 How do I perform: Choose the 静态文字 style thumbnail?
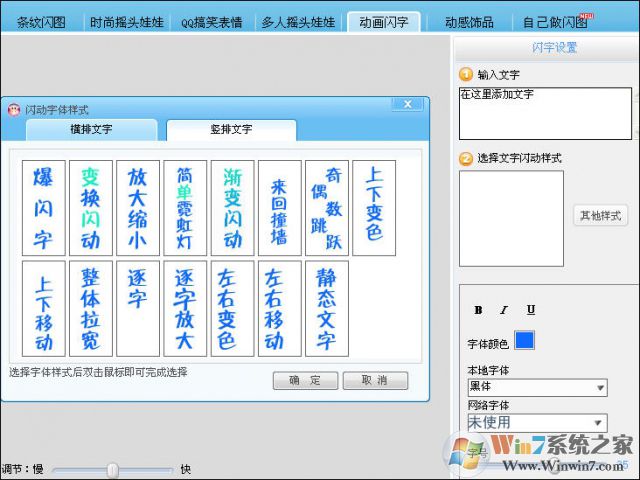327,309
